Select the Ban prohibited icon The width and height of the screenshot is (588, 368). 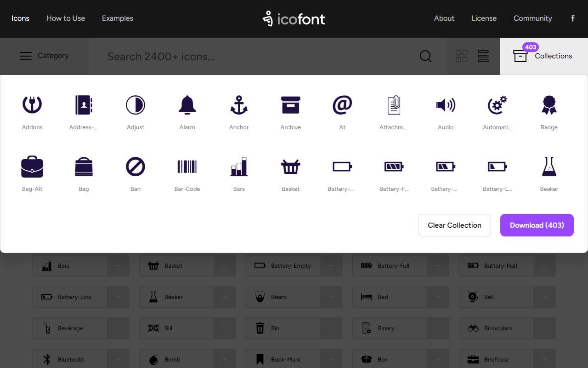(136, 167)
